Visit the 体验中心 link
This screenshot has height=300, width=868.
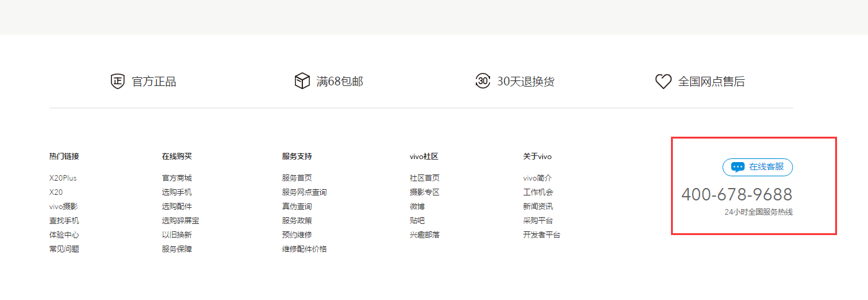coord(64,235)
